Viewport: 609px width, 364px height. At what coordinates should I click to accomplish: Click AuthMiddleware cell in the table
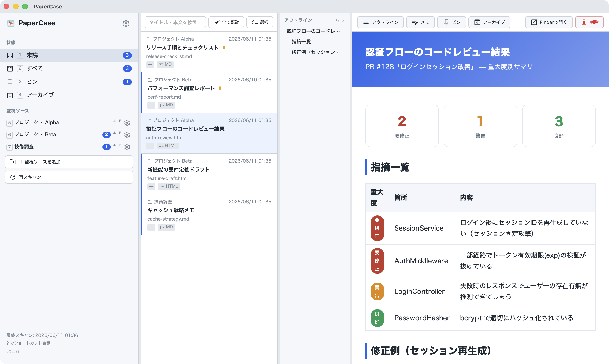(422, 261)
